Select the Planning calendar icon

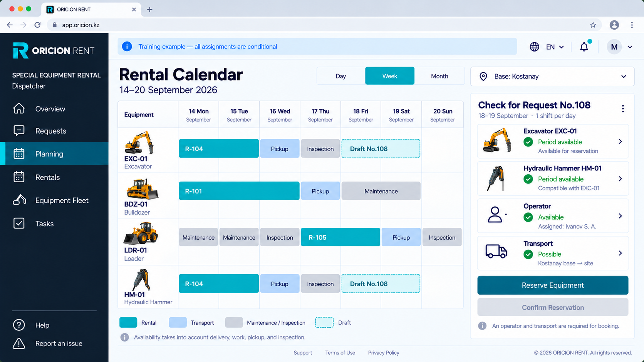point(19,154)
